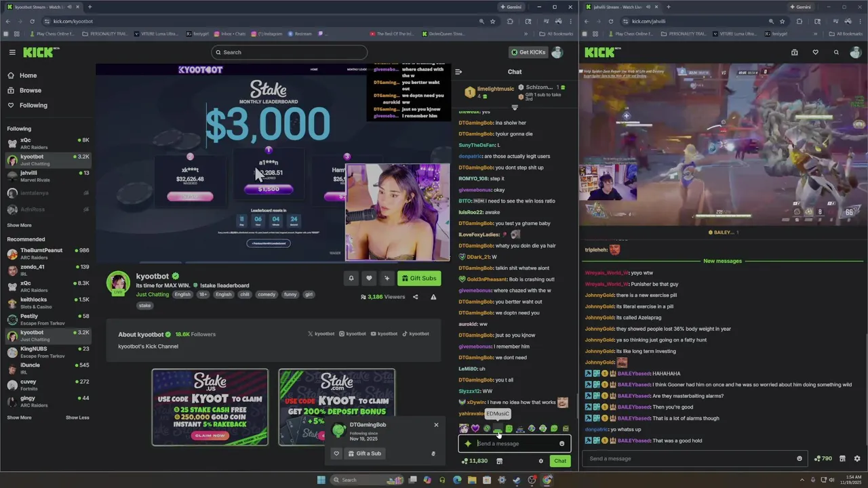Enable notifications bell for kyootbot
868x488 pixels.
(351, 278)
